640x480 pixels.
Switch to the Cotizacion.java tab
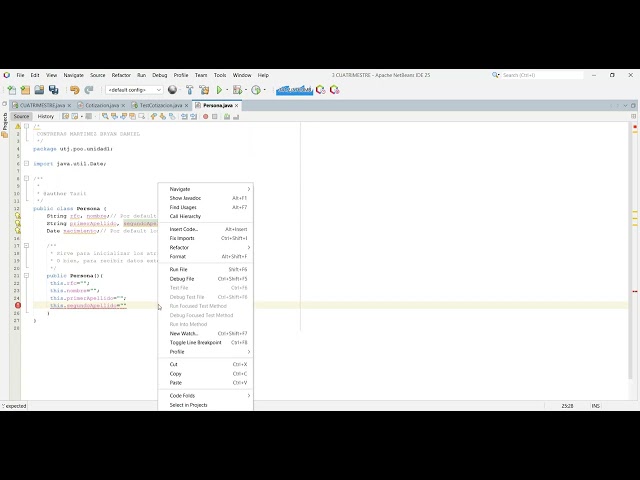pyautogui.click(x=102, y=105)
